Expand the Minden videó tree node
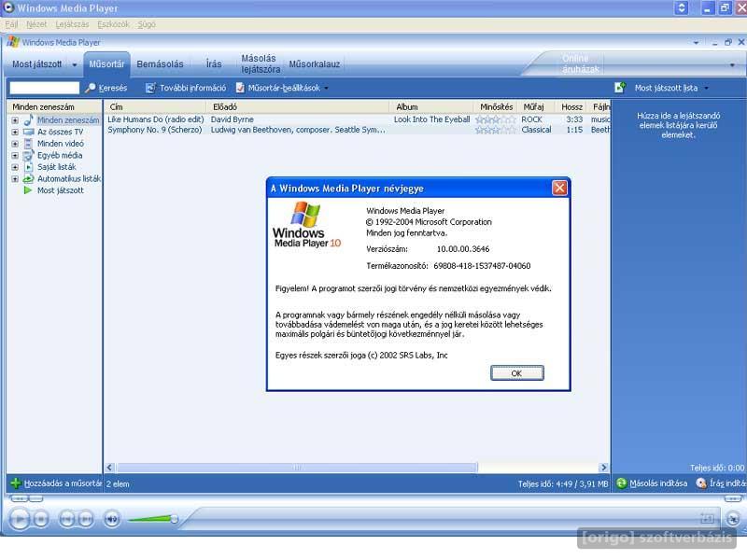This screenshot has width=747, height=560. [x=15, y=144]
